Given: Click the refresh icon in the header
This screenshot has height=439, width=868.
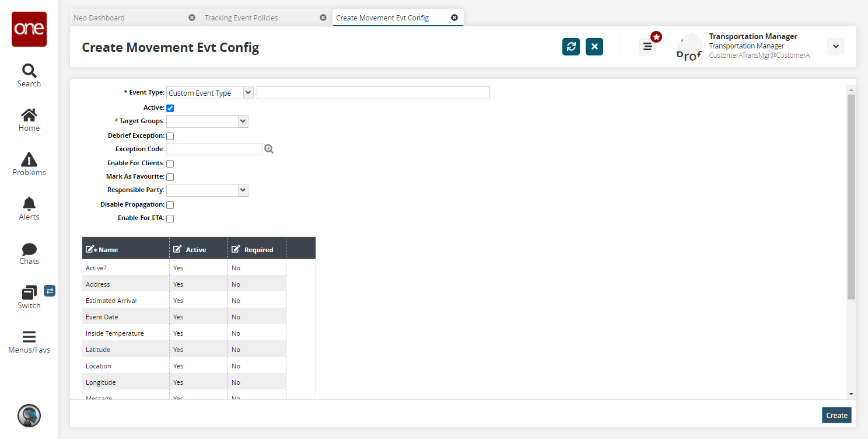Looking at the screenshot, I should (571, 47).
